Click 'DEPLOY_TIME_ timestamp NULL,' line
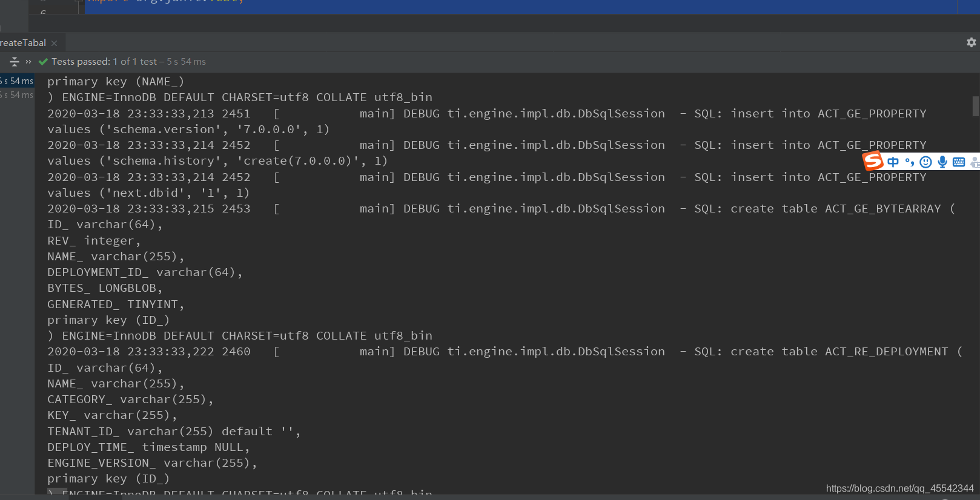 click(x=148, y=447)
